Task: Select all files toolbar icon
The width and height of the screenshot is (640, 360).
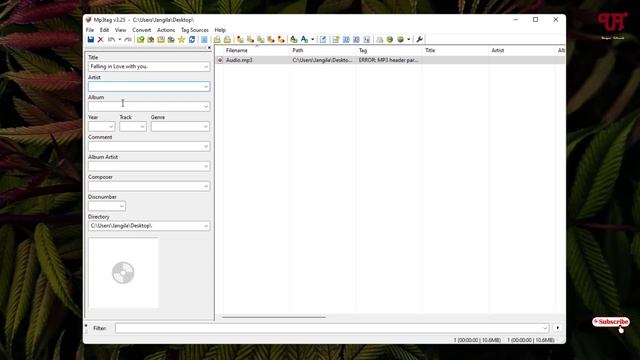Action: 204,40
